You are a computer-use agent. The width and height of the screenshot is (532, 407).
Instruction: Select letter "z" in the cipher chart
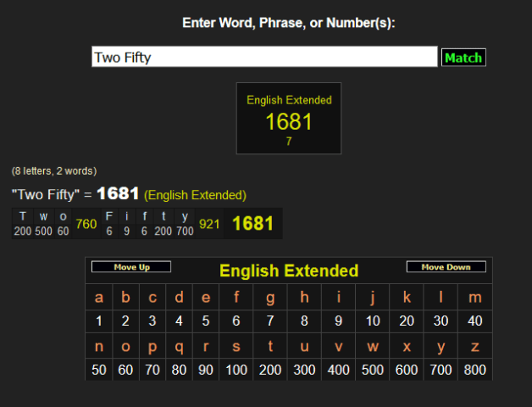pos(474,346)
